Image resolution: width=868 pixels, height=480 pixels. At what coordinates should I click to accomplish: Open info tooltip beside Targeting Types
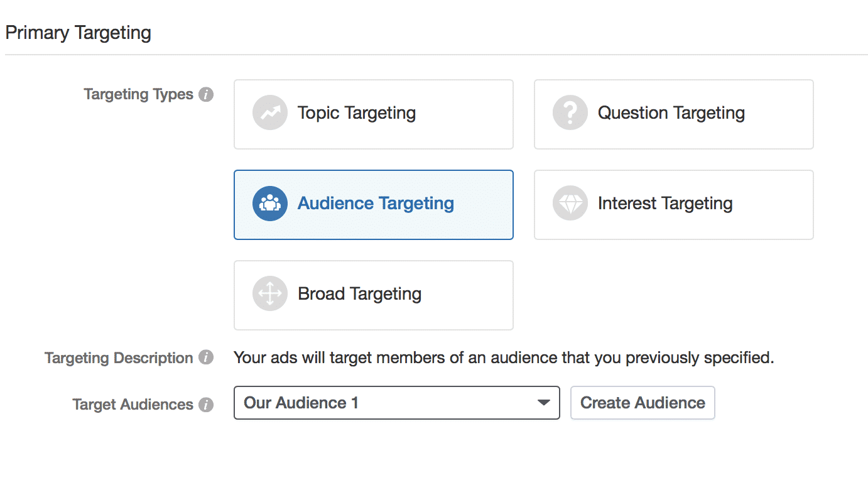[x=206, y=95]
